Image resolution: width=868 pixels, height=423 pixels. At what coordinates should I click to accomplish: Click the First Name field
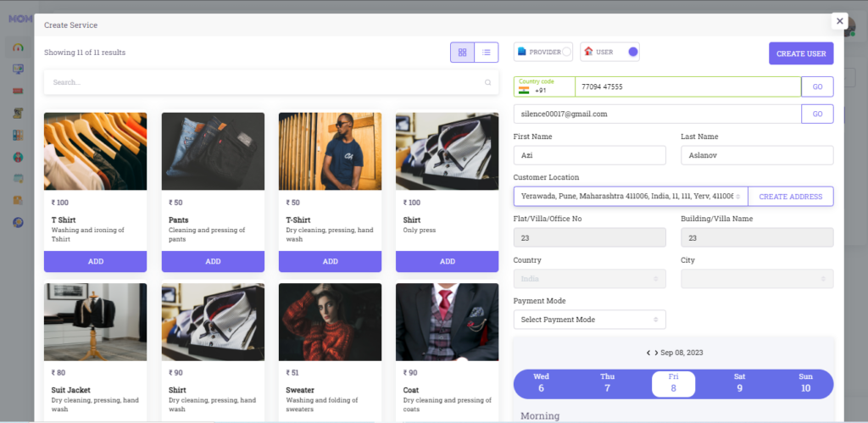[590, 156]
